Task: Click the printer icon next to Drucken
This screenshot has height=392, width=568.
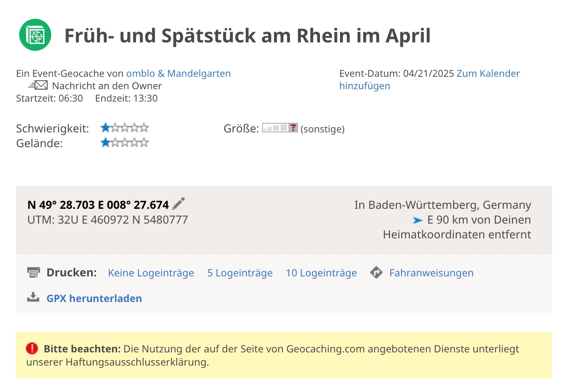Action: 34,272
